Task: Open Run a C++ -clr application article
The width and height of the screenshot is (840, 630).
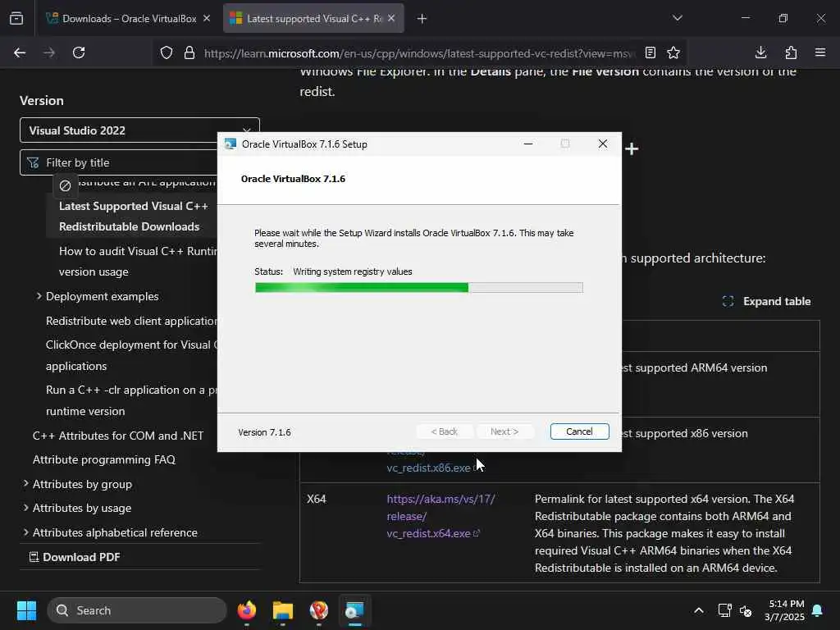Action: point(131,400)
